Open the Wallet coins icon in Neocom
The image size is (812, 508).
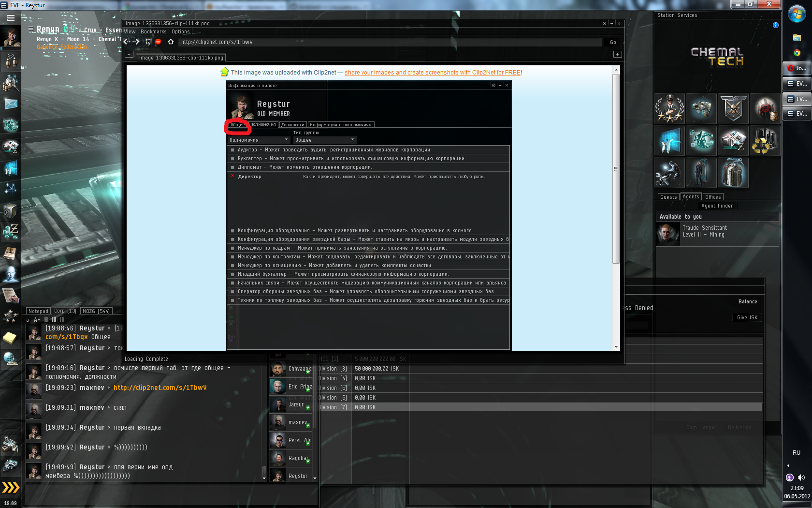pyautogui.click(x=11, y=232)
